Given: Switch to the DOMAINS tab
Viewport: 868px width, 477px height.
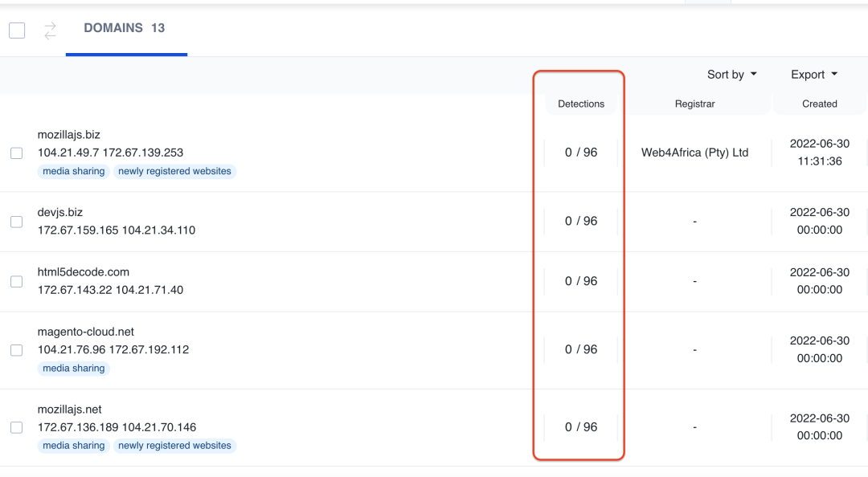Looking at the screenshot, I should click(x=125, y=28).
